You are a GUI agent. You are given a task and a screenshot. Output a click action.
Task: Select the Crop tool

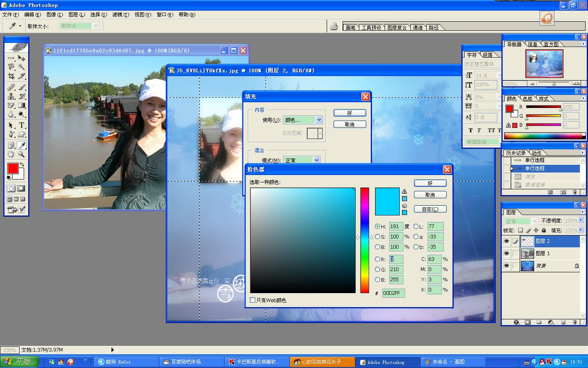point(11,76)
